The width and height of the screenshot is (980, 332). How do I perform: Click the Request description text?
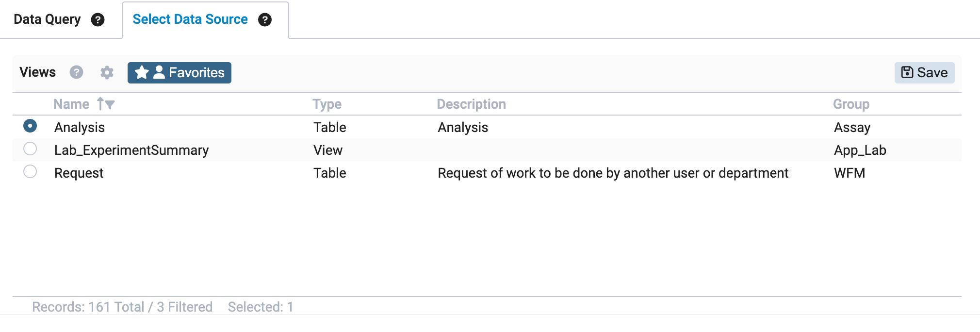(612, 173)
